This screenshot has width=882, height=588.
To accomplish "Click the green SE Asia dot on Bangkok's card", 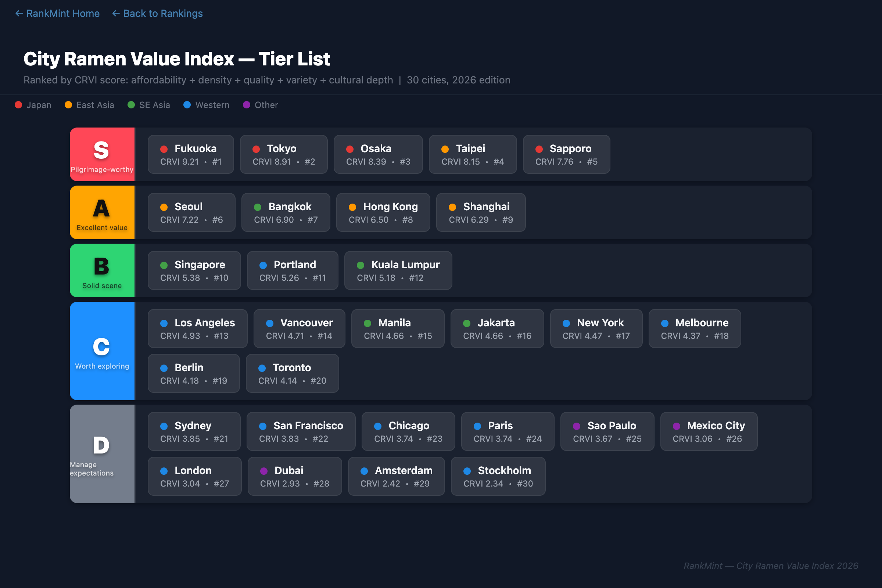I will click(x=258, y=207).
